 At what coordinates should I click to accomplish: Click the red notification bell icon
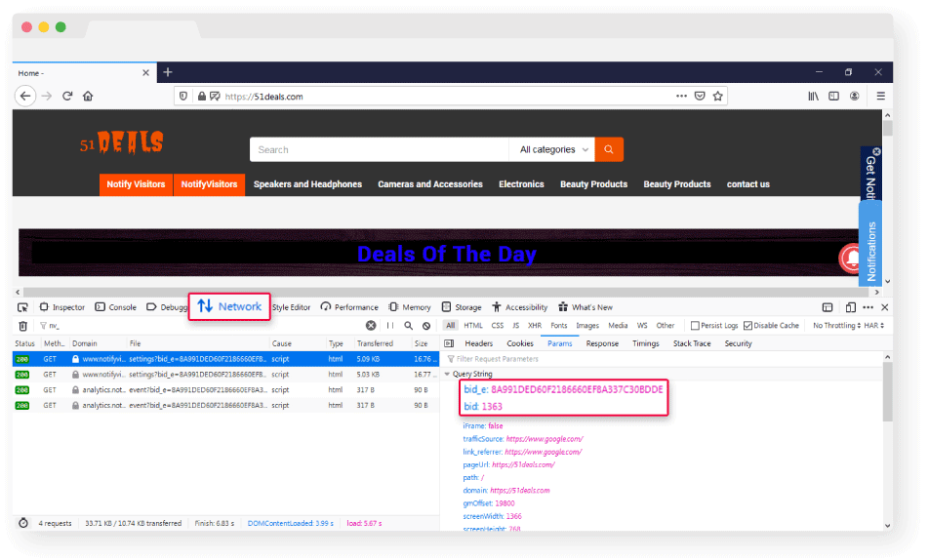coord(850,259)
